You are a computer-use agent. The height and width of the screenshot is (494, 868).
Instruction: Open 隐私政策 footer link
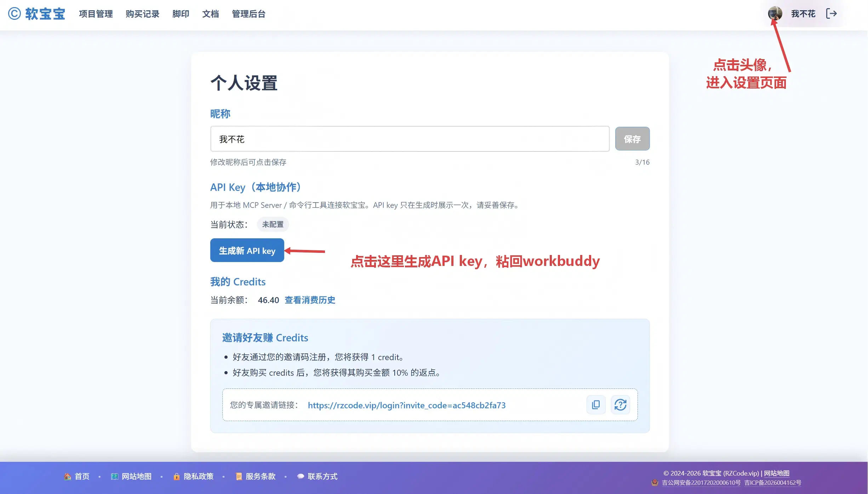click(x=193, y=477)
